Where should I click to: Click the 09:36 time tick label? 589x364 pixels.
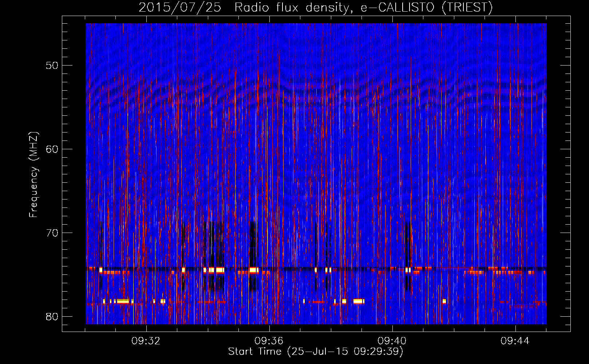tap(269, 341)
